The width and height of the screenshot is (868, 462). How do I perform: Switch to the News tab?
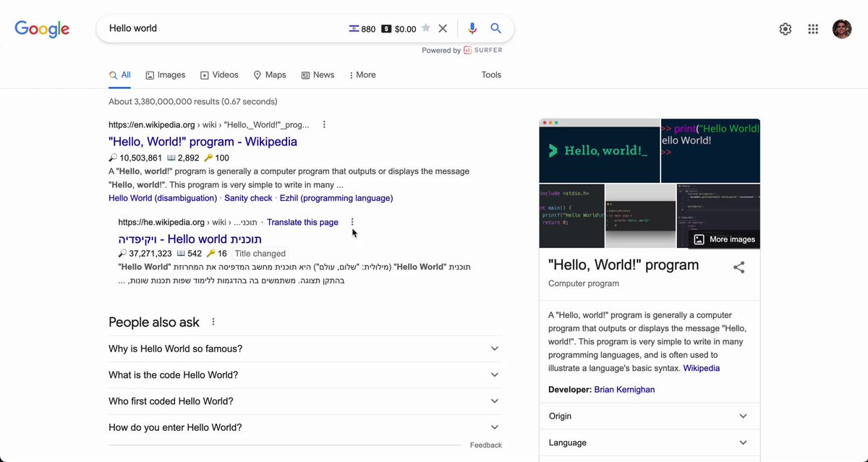click(x=318, y=74)
